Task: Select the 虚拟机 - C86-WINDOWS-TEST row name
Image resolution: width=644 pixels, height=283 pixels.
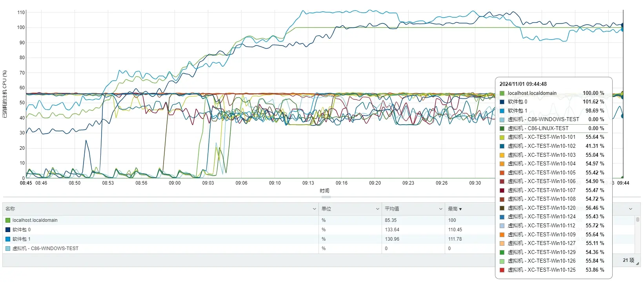Action: [45, 249]
